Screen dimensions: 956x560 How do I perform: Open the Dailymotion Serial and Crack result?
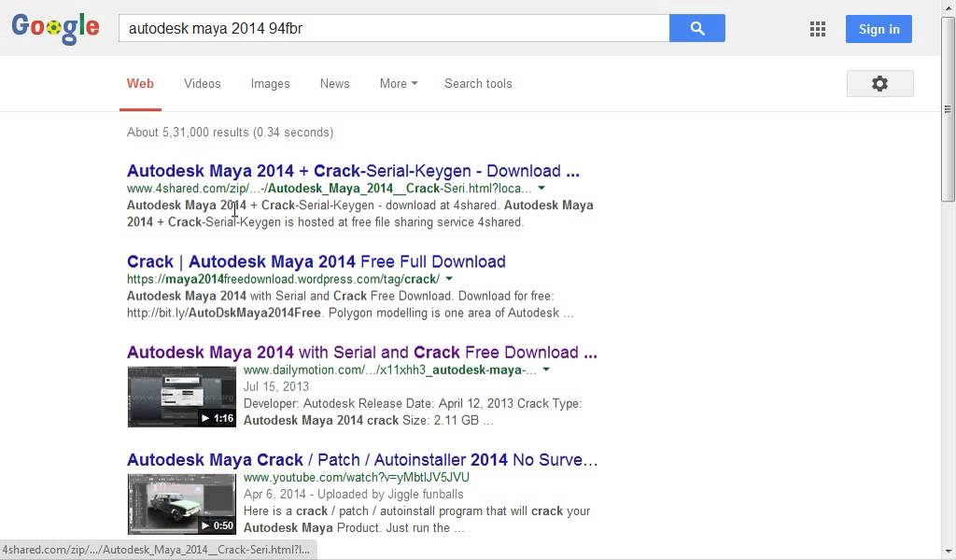coord(362,352)
